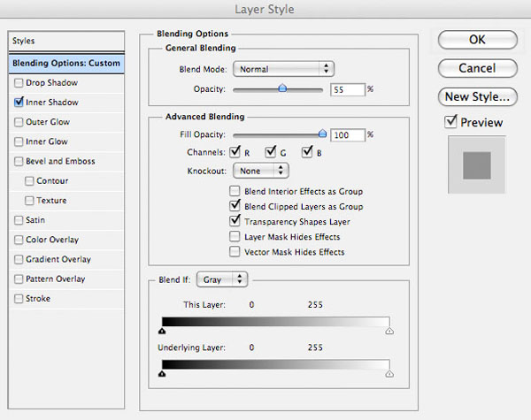Uncheck the G channel checkbox

click(271, 152)
